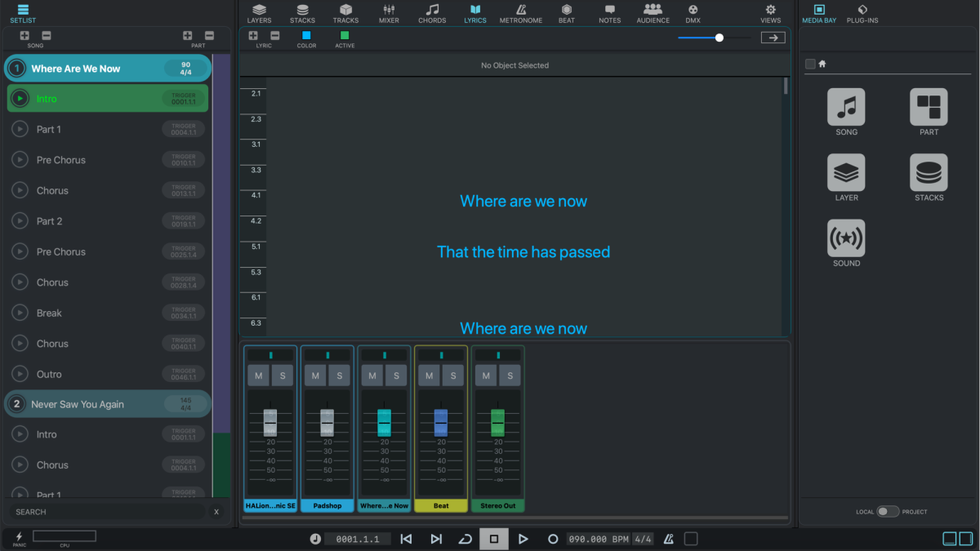This screenshot has height=551, width=980.
Task: Select the Sound icon in Media Bay
Action: click(846, 238)
